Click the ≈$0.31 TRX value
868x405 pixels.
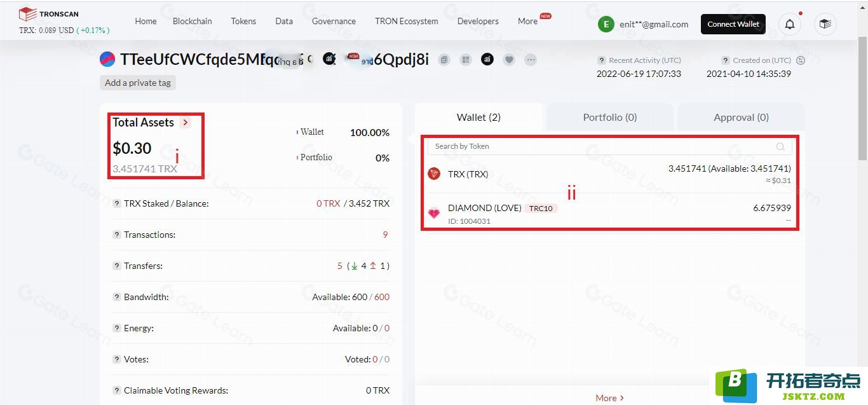coord(778,181)
